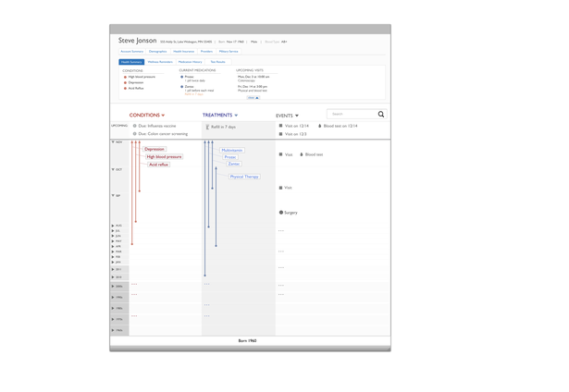Click the Prozac treatment label on the timeline

[230, 157]
